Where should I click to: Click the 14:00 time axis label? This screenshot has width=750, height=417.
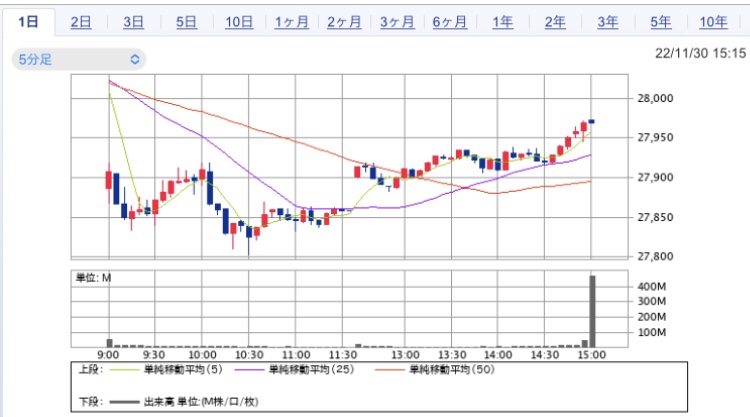(x=498, y=355)
